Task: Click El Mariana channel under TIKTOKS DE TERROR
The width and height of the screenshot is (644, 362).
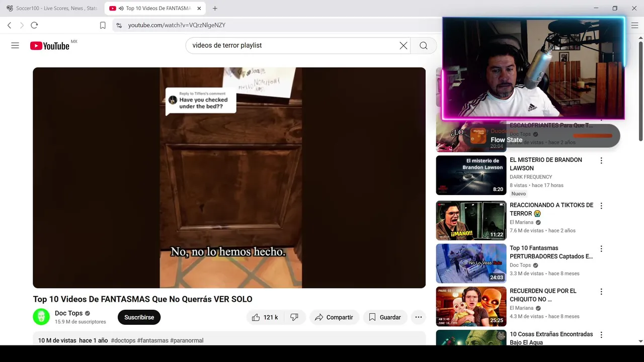Action: point(521,222)
